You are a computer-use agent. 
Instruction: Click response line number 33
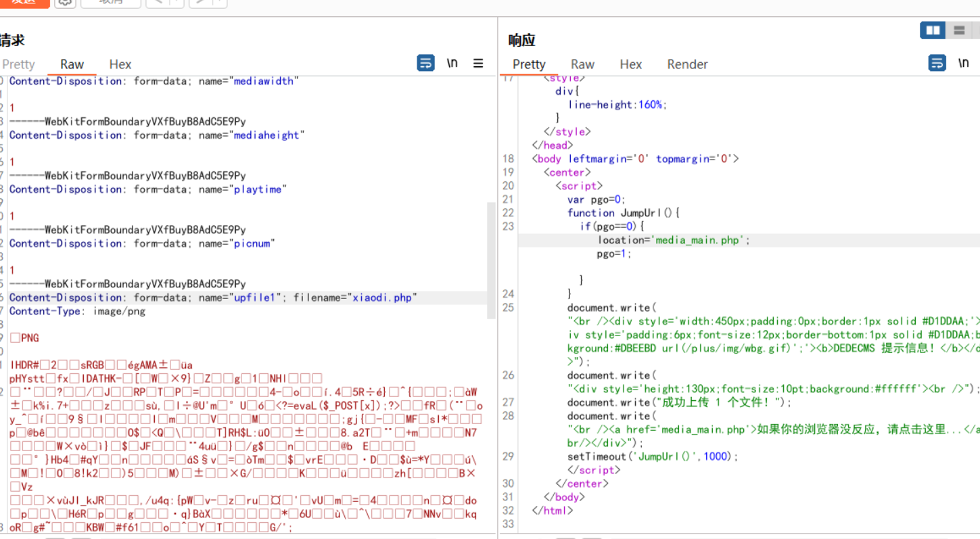pos(509,524)
